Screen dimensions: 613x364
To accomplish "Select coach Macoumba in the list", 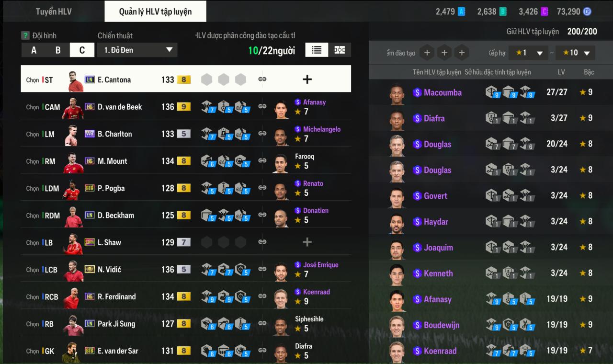I will [x=491, y=92].
